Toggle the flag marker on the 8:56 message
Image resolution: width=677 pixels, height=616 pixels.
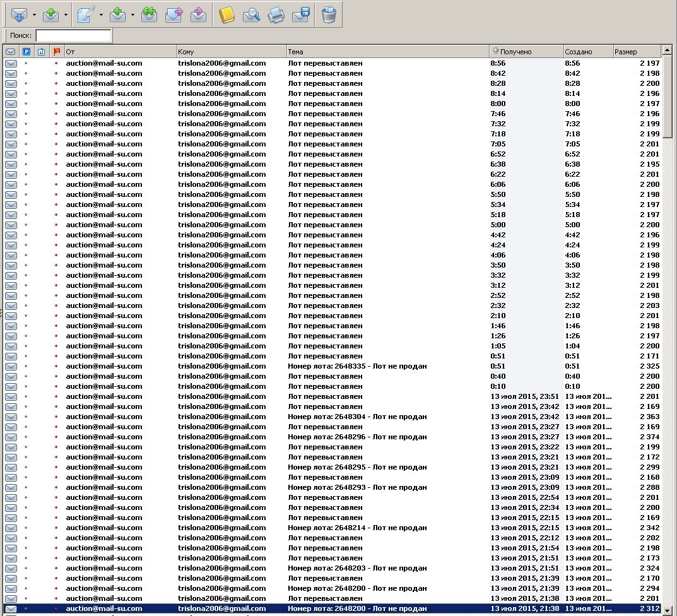(x=56, y=63)
